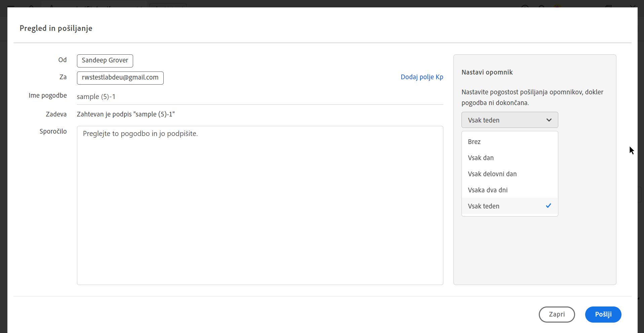Click the Home icon in top bar

(31, 6)
